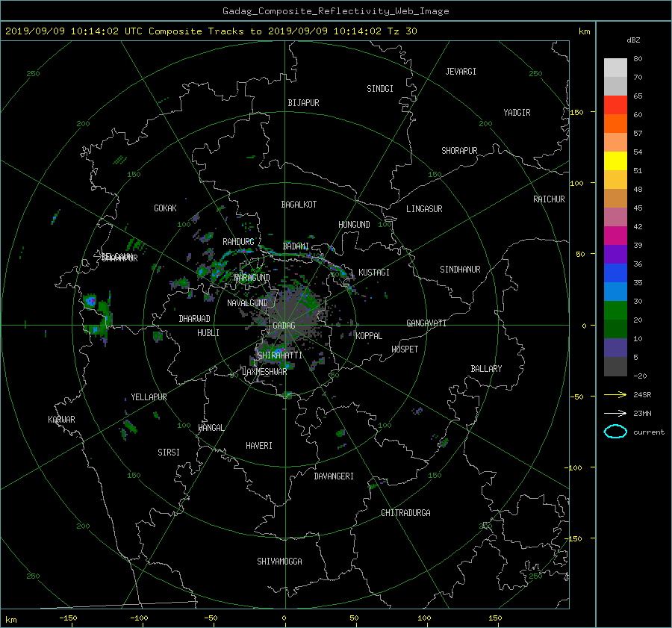Screen dimensions: 672x628
Task: Click the RAICHUR label
Action: click(549, 199)
